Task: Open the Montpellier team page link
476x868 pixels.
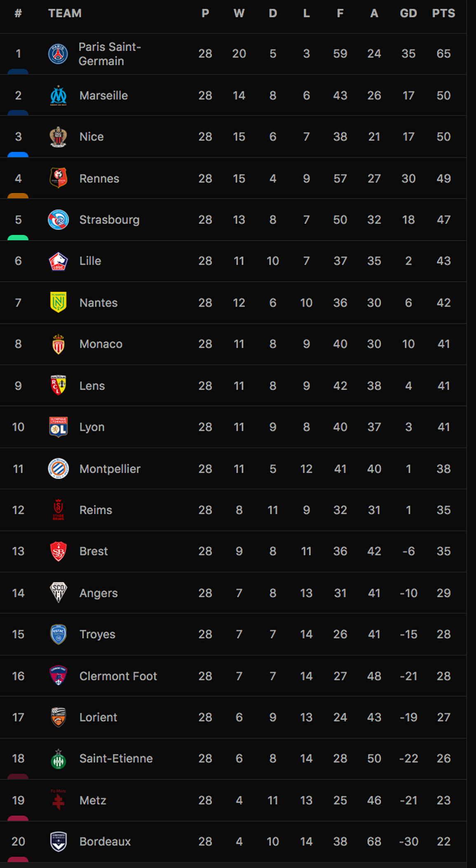Action: tap(110, 469)
